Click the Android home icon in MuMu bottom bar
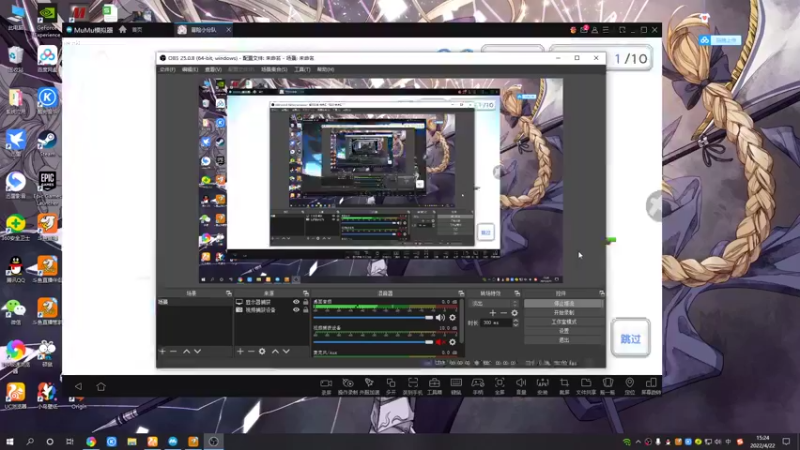 pyautogui.click(x=101, y=387)
